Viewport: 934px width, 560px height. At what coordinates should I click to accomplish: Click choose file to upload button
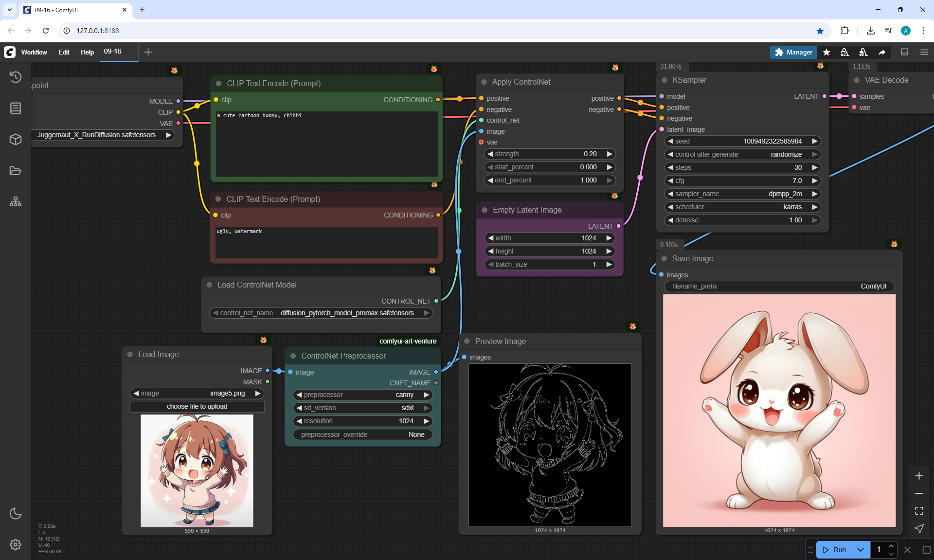tap(197, 406)
